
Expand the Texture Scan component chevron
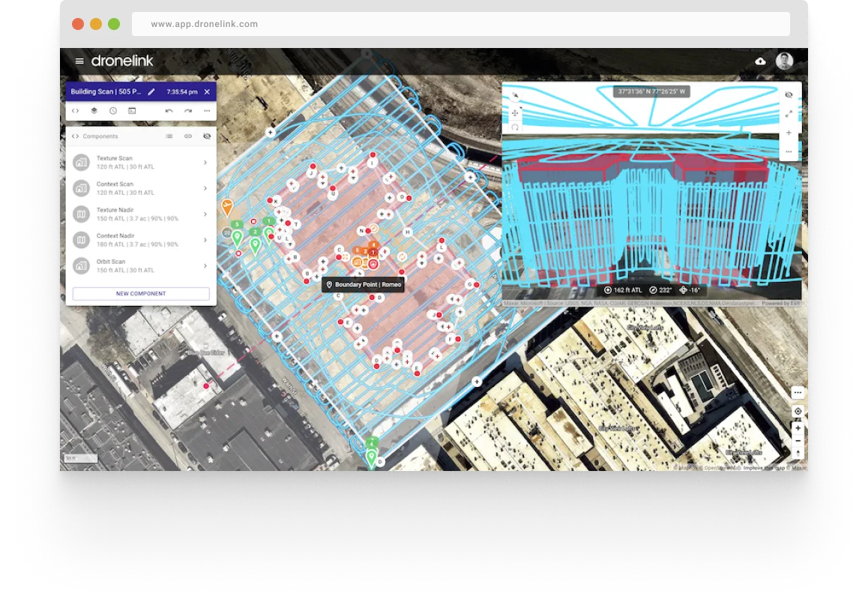[205, 162]
